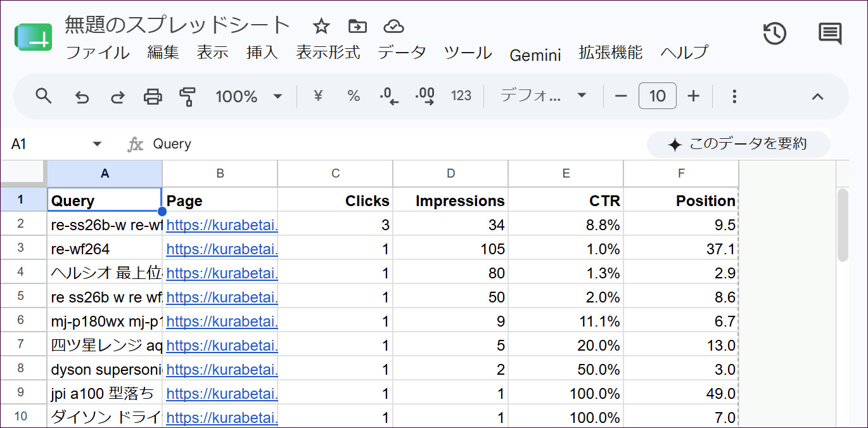Open the Gemini menu
868x428 pixels.
tap(535, 55)
